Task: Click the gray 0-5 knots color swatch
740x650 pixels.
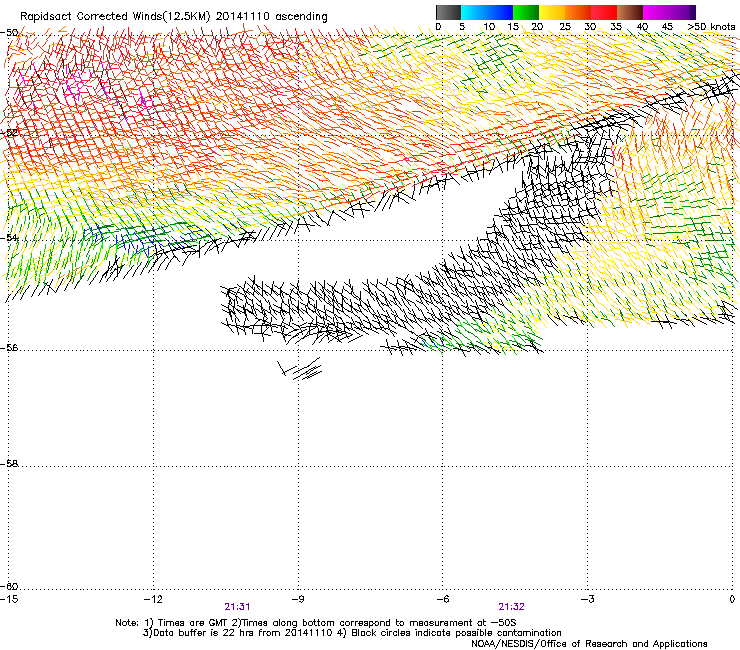Action: point(448,12)
